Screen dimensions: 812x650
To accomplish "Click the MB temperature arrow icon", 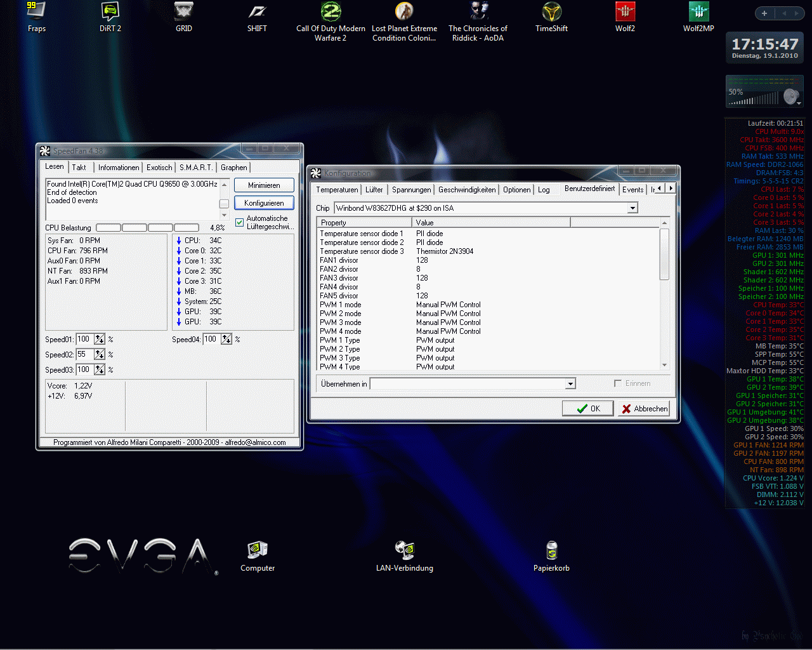I will (x=179, y=291).
